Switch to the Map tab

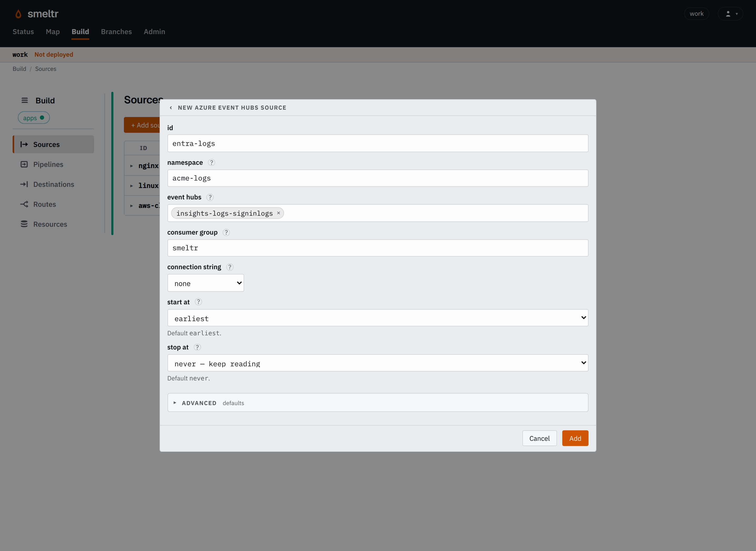click(x=53, y=32)
